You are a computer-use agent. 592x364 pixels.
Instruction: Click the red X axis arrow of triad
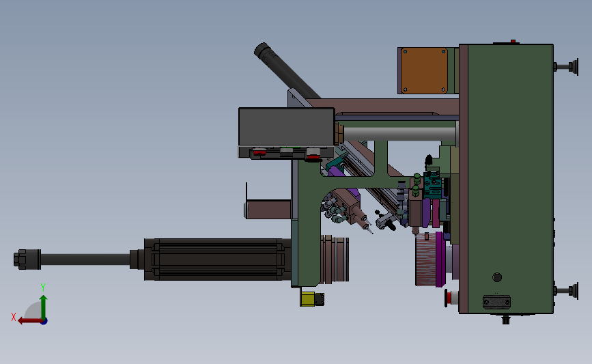click(x=29, y=321)
